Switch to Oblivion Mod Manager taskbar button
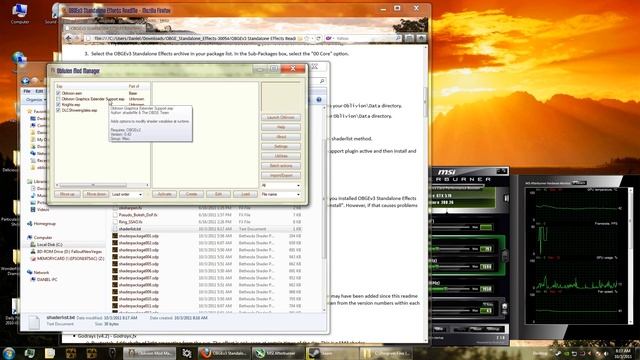640x360 pixels. coord(150,353)
